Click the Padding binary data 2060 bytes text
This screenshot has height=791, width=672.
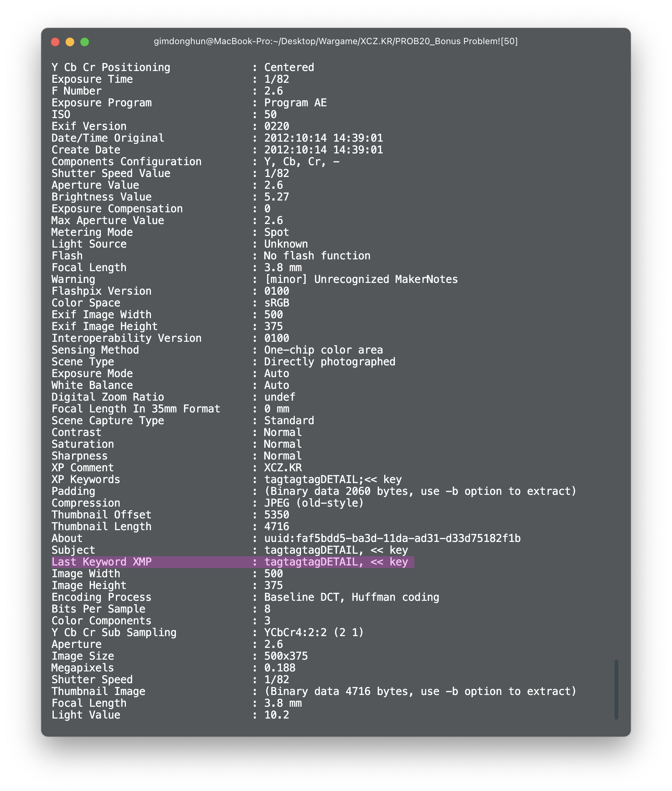421,491
